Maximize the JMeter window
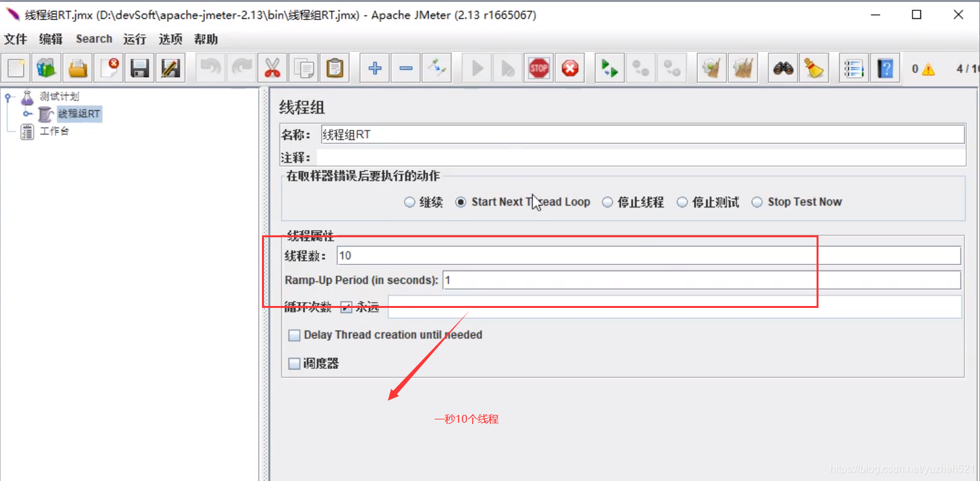Screen dimensions: 980x481 916,15
